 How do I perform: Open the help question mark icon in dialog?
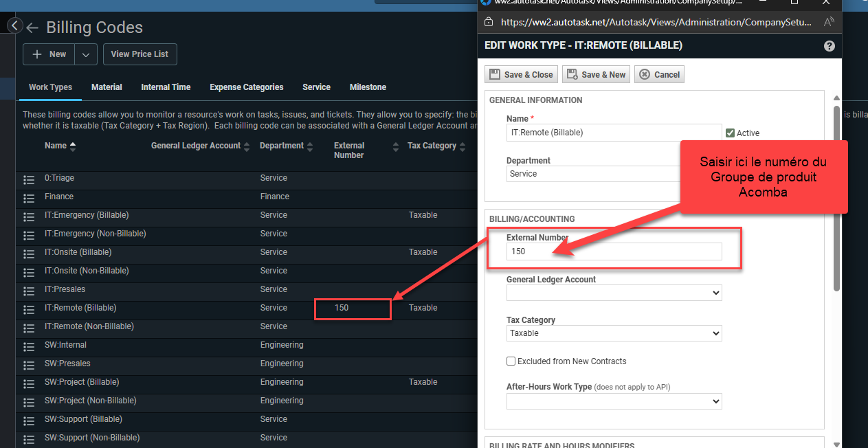(830, 46)
